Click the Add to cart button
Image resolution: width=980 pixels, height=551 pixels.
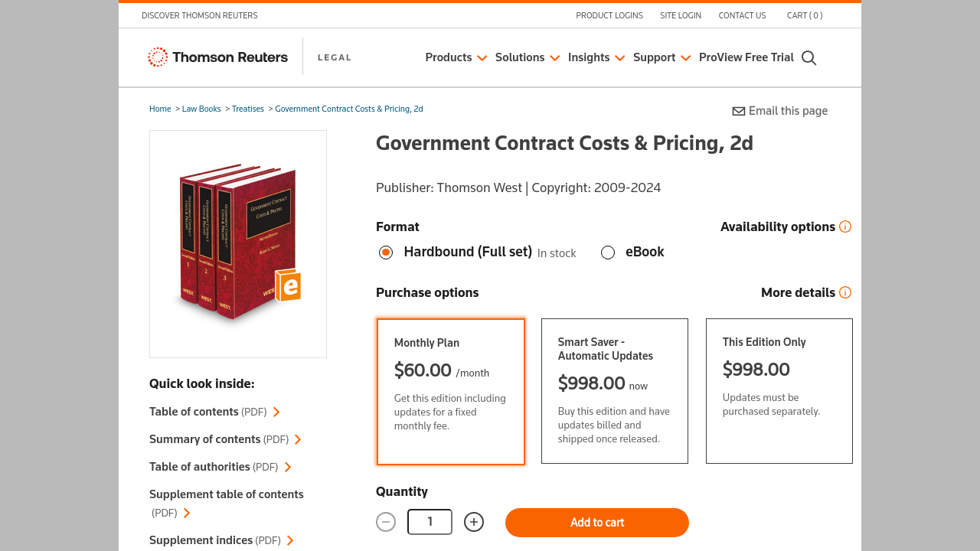[596, 523]
